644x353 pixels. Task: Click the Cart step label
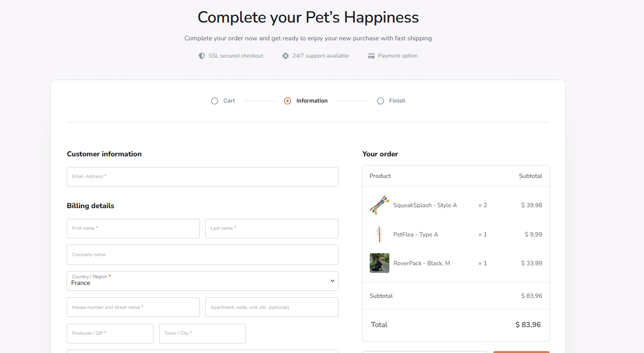click(x=229, y=101)
